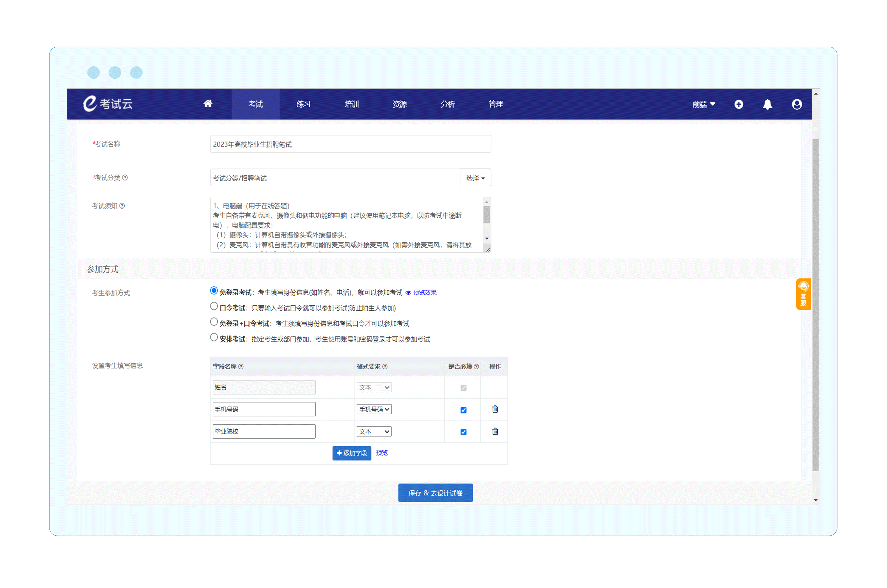Click the 添加字段 button
The image size is (887, 588).
(x=351, y=453)
